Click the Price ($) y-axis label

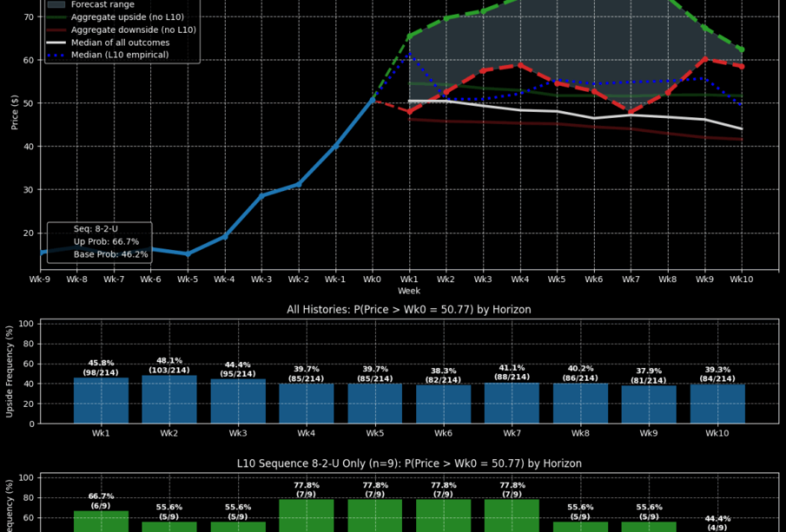(x=15, y=113)
